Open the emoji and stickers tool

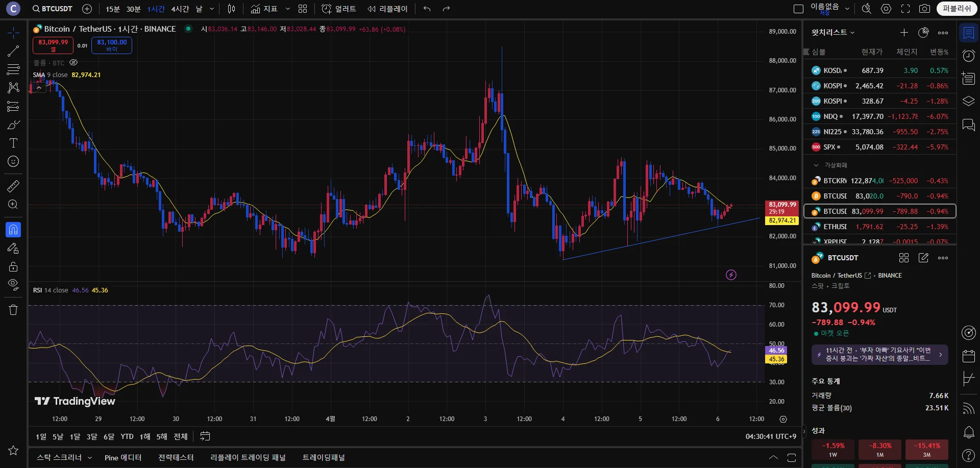tap(13, 161)
